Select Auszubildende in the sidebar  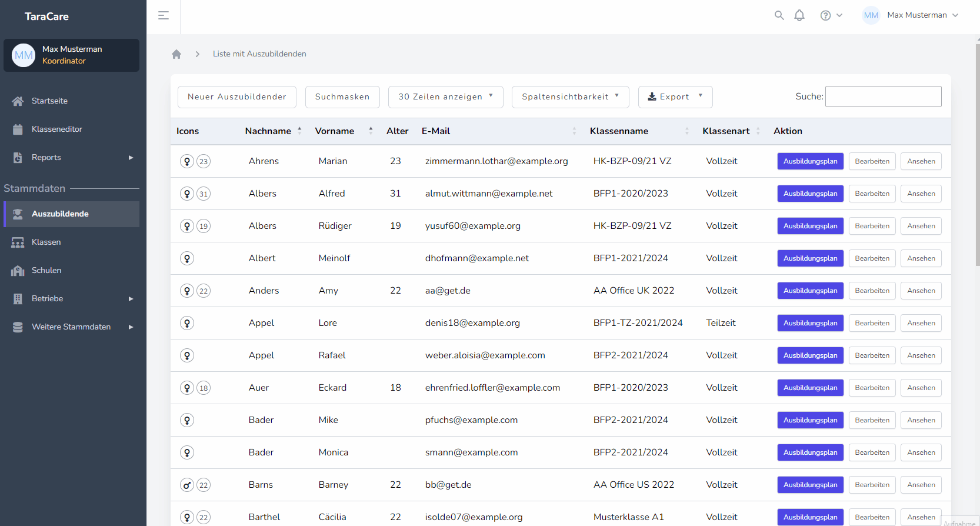tap(71, 214)
